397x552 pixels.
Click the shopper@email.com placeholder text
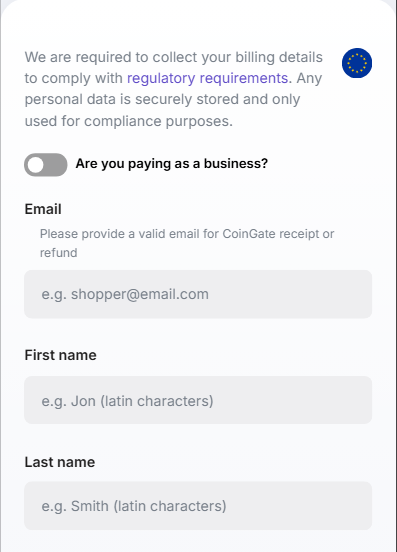pos(125,294)
